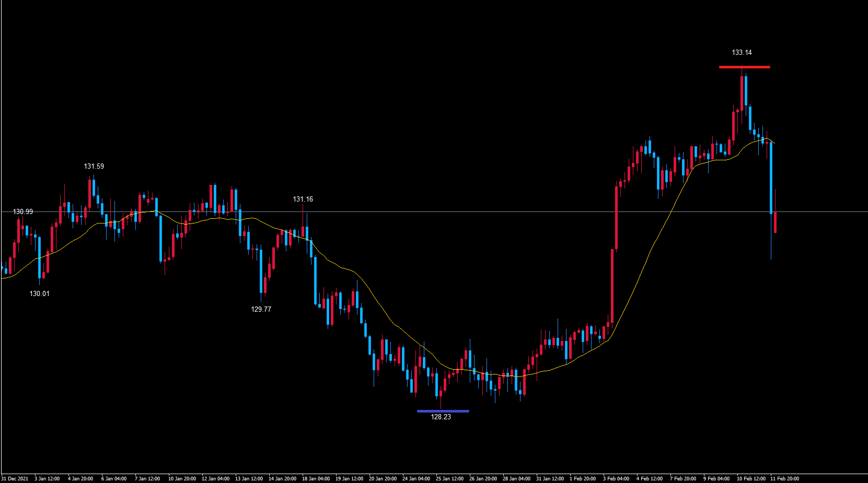Select 10 Jan 20:00 on the time axis

click(x=182, y=479)
